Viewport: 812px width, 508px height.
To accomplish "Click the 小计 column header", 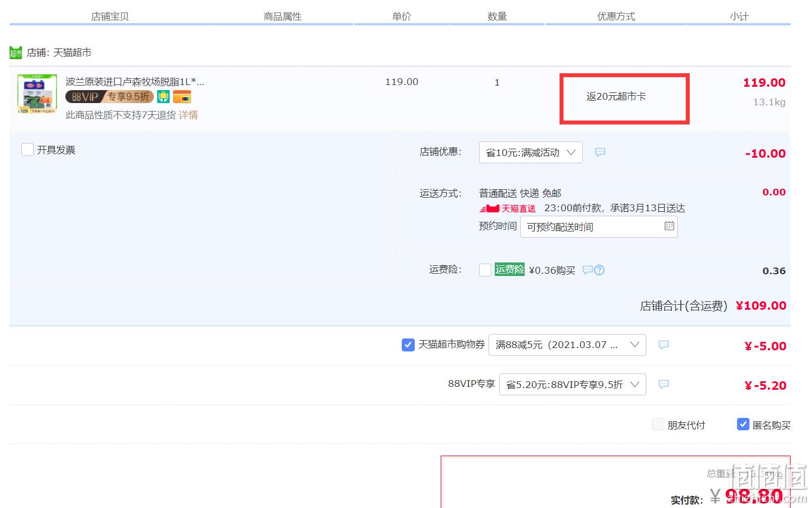I will tap(739, 16).
